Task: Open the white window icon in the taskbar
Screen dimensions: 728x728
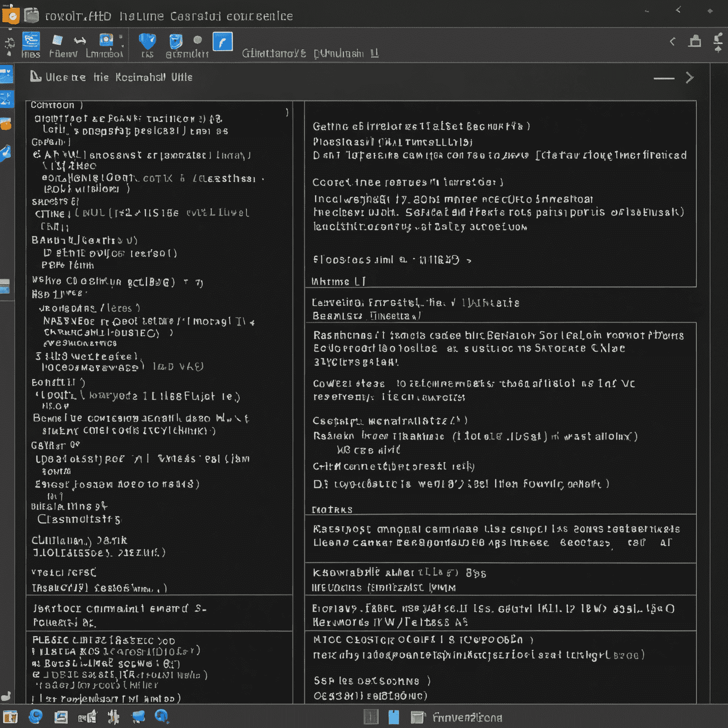Action: (61, 717)
